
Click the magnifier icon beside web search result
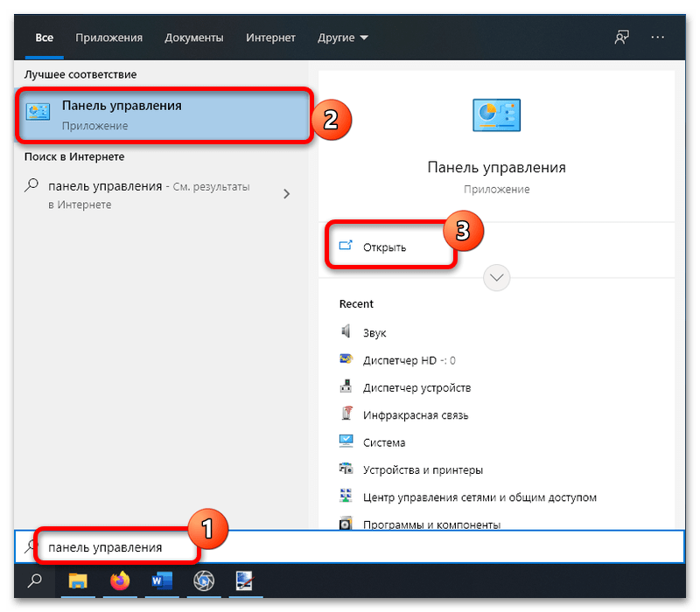pos(31,185)
